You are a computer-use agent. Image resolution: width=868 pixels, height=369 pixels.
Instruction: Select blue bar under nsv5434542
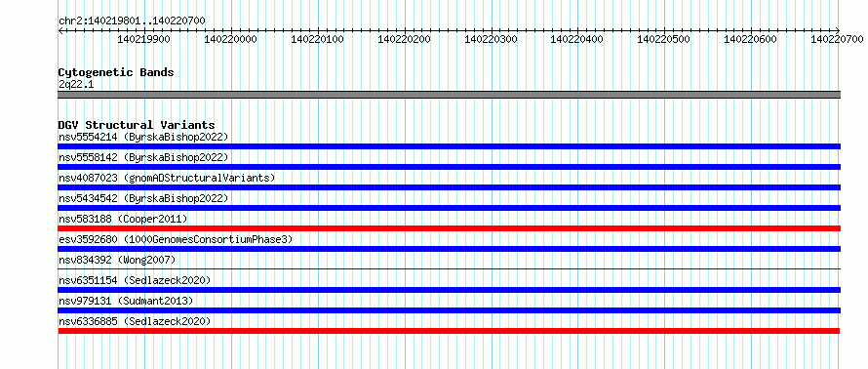(x=449, y=208)
